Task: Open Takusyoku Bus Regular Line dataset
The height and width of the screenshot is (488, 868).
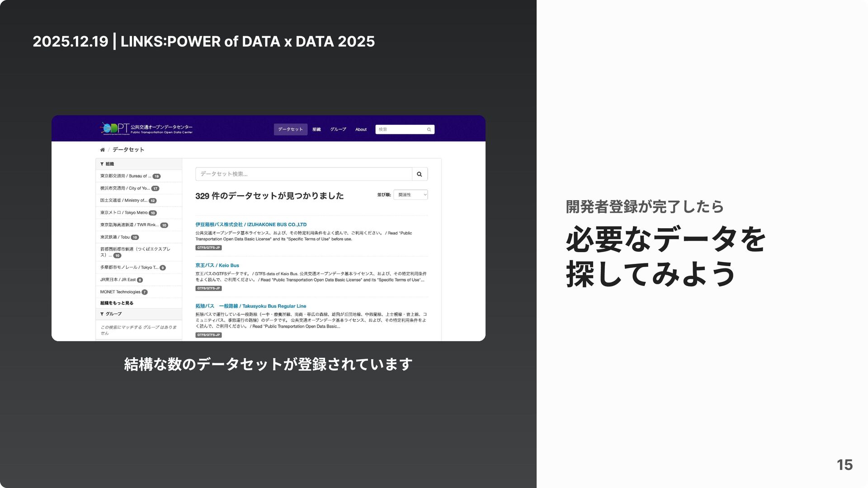Action: pyautogui.click(x=250, y=306)
